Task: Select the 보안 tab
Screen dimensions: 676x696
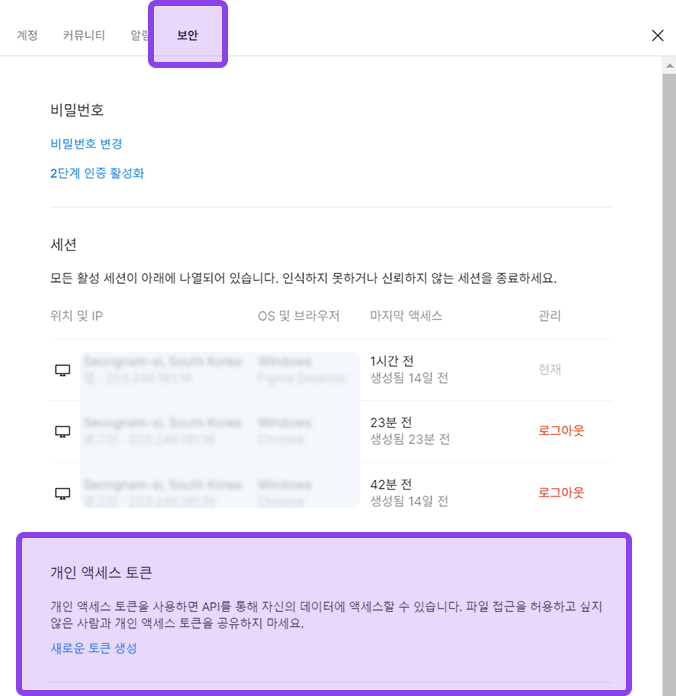Action: 187,35
